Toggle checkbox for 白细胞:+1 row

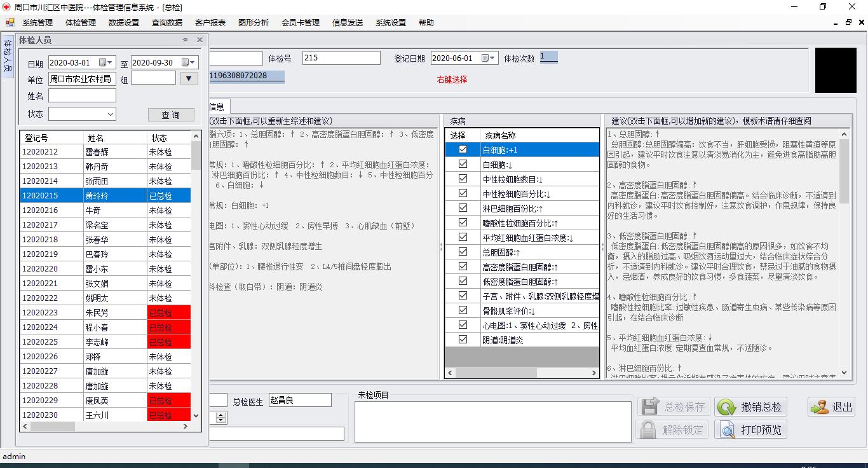tap(463, 149)
